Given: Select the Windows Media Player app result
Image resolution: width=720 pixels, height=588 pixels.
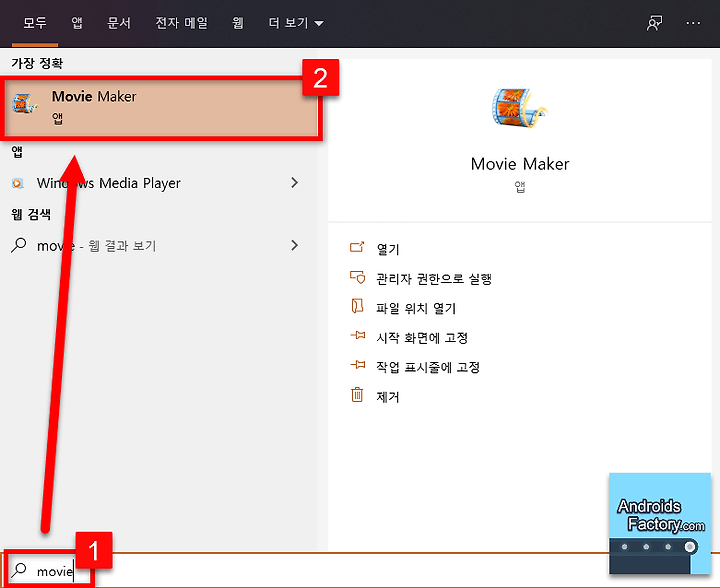Looking at the screenshot, I should point(159,183).
